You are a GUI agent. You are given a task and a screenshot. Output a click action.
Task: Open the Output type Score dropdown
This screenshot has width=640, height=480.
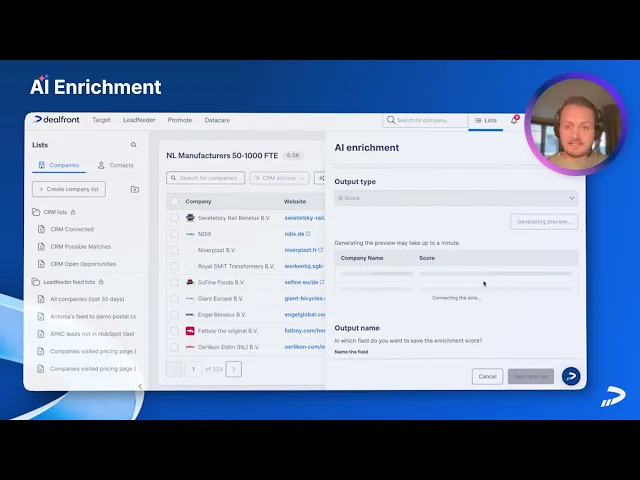tap(456, 198)
